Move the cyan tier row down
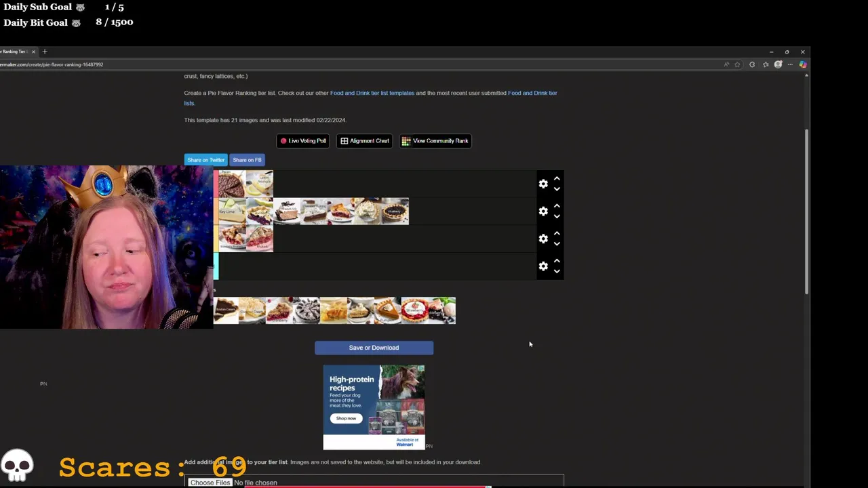The image size is (868, 488). pos(557,271)
